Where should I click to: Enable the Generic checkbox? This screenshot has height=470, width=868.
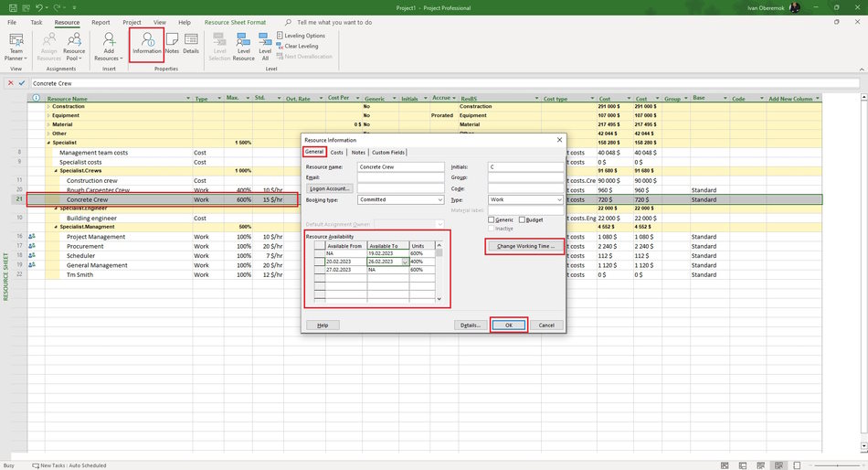pos(491,220)
